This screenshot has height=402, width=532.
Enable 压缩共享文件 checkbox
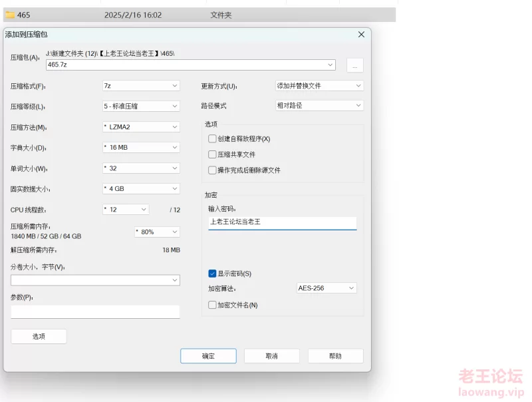pos(212,154)
